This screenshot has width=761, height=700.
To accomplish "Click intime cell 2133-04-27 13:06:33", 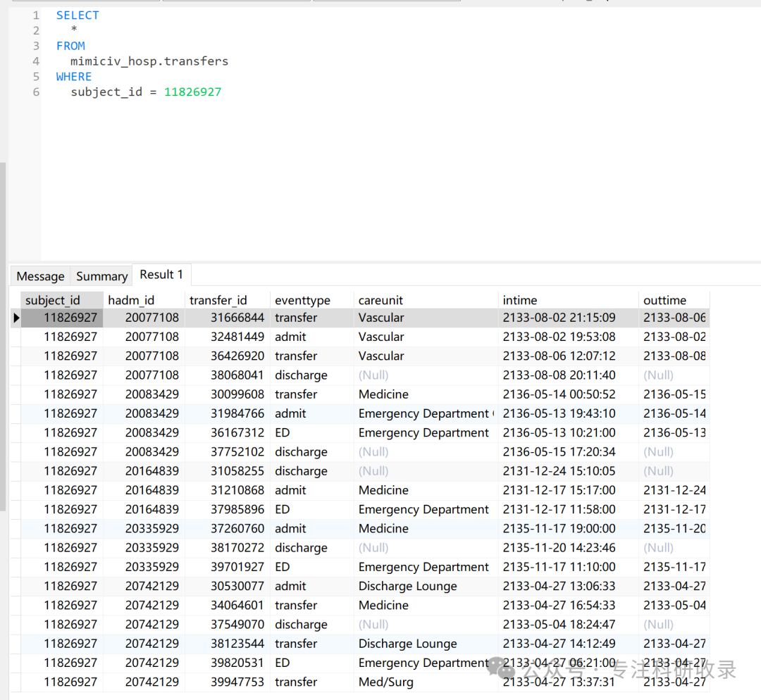I will pos(569,586).
